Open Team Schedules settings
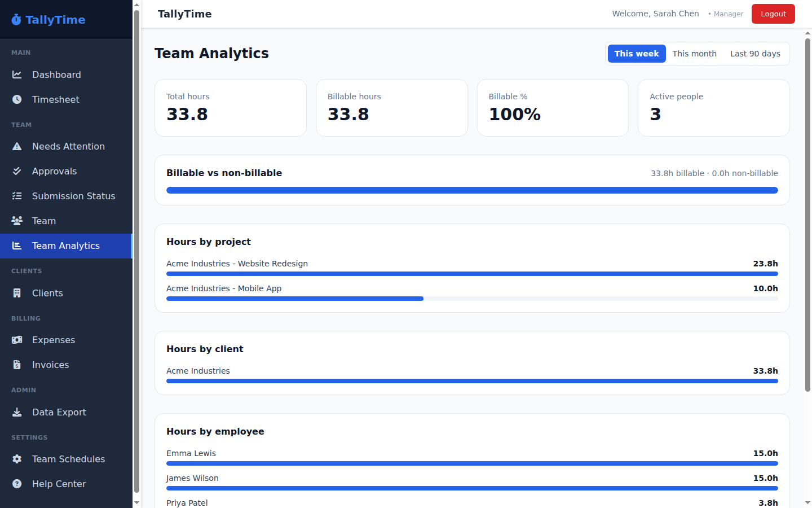 (x=66, y=459)
